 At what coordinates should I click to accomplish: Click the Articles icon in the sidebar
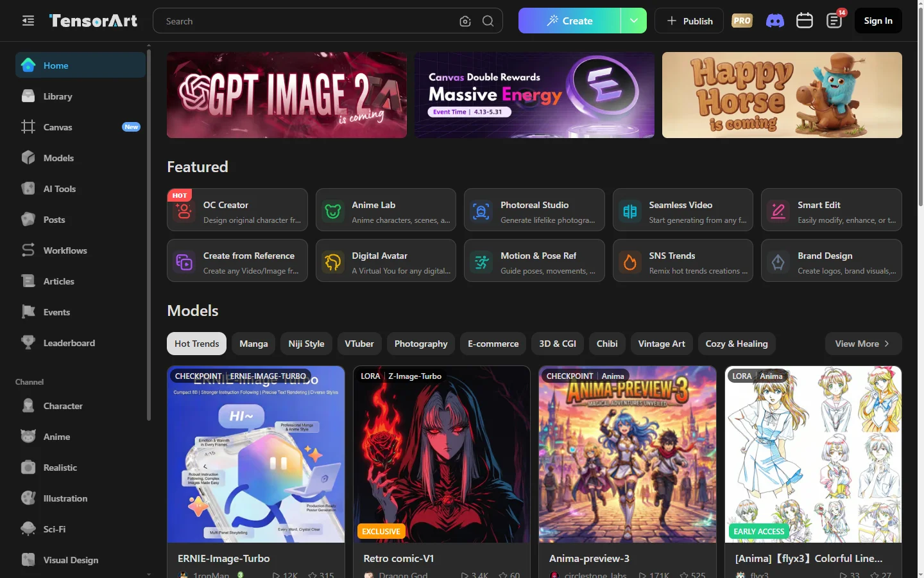coord(28,281)
